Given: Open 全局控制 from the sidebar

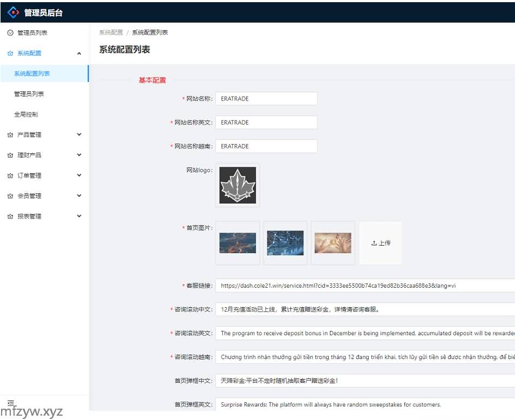Looking at the screenshot, I should (x=26, y=114).
